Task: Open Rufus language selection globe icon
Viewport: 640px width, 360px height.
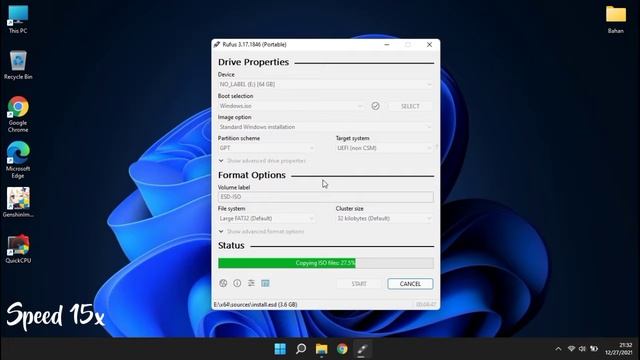Action: (223, 283)
